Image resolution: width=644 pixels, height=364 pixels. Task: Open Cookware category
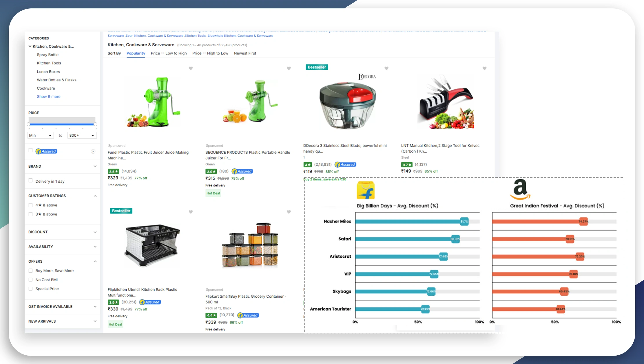point(46,88)
